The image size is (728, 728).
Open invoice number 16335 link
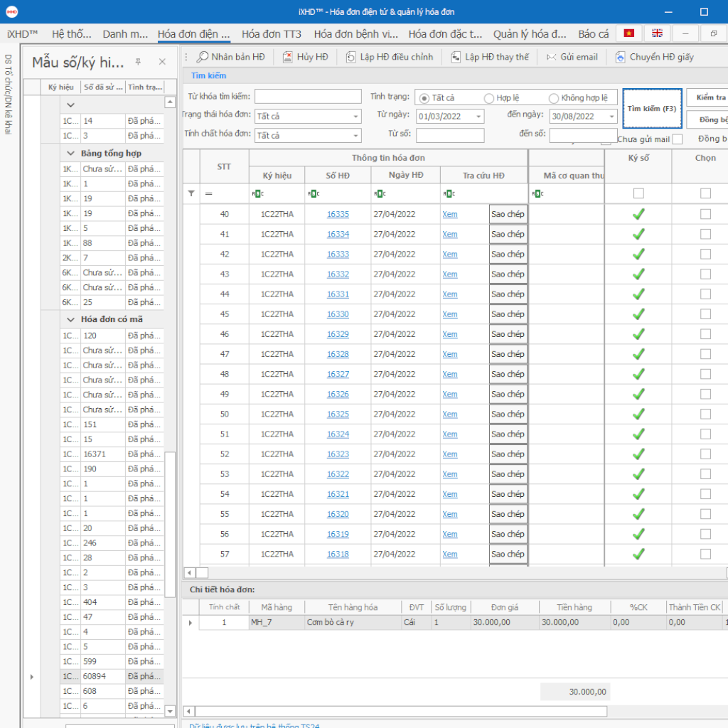pyautogui.click(x=338, y=214)
